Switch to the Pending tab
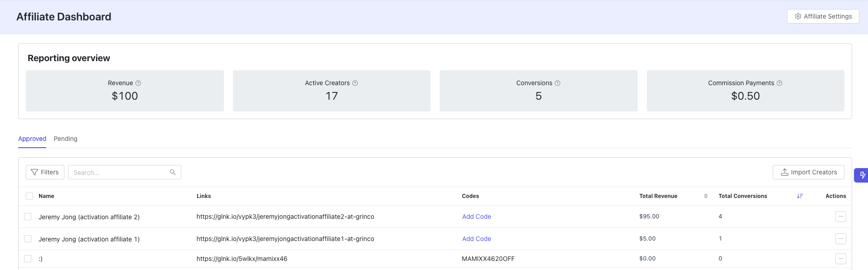 click(65, 139)
